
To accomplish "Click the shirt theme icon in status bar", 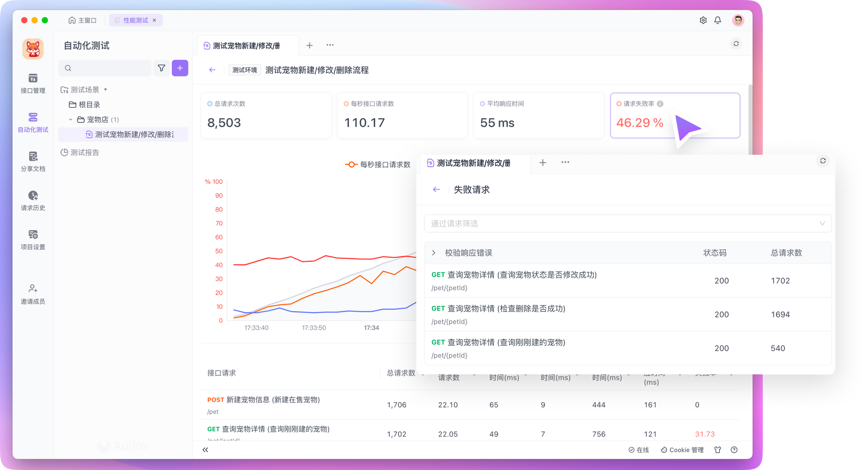I will click(718, 450).
